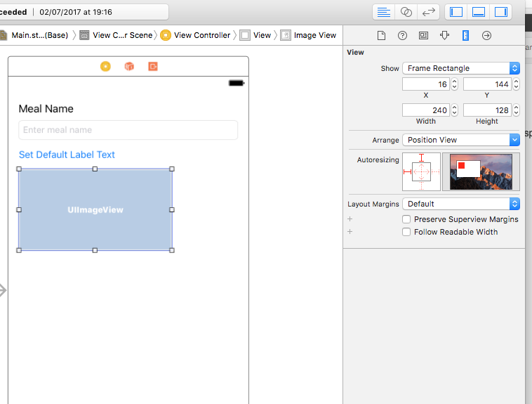Click the autoresizing springs and struts control
Viewport: 532px width, 404px height.
tap(421, 171)
